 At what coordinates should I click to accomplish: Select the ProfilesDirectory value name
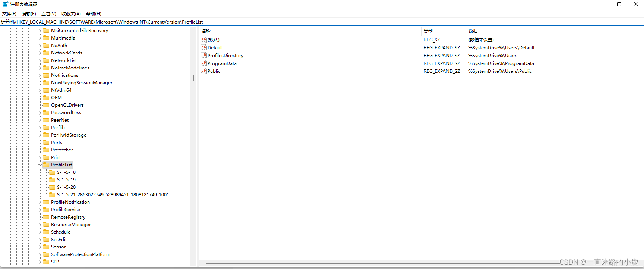tap(225, 55)
